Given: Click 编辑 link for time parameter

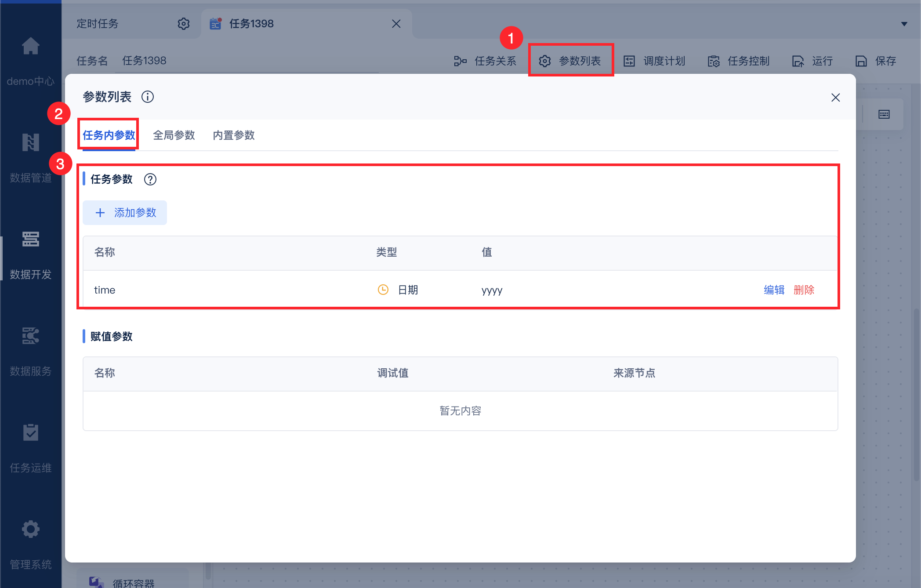Looking at the screenshot, I should pyautogui.click(x=774, y=290).
